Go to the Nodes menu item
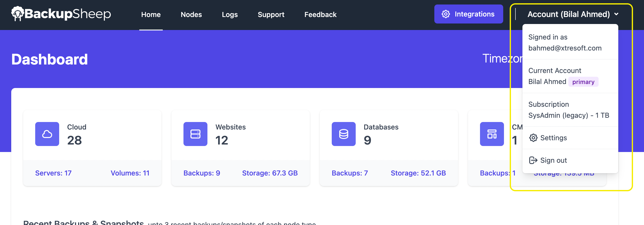The image size is (644, 225). pyautogui.click(x=191, y=14)
